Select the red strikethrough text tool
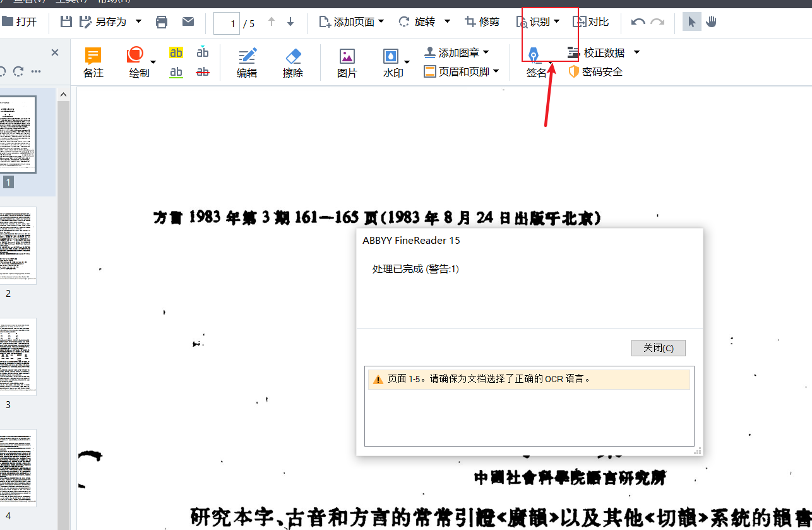The image size is (812, 530). pos(203,72)
